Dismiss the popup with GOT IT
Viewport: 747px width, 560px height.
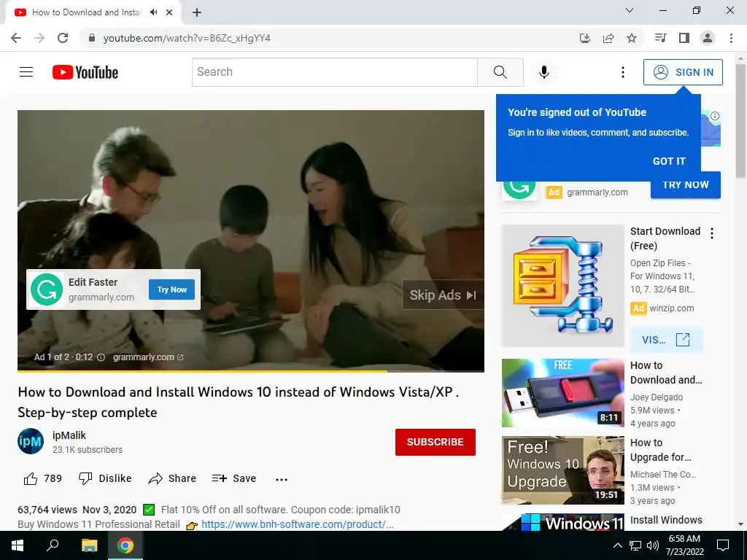669,161
